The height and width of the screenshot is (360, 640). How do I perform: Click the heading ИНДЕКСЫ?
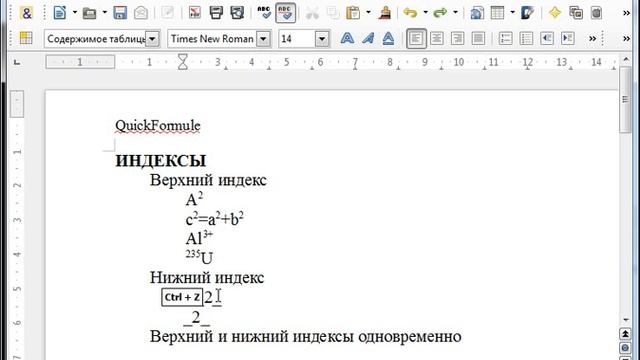click(x=161, y=161)
